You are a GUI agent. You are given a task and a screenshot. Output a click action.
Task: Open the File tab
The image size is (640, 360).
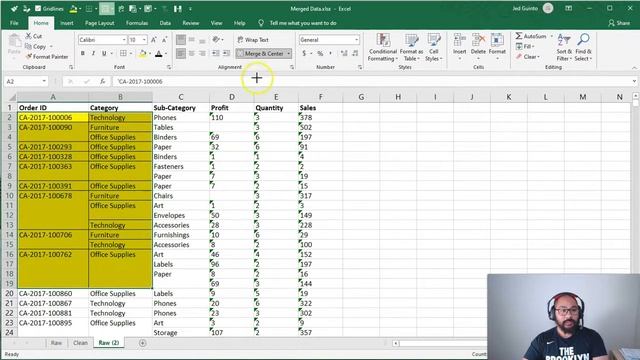14,23
